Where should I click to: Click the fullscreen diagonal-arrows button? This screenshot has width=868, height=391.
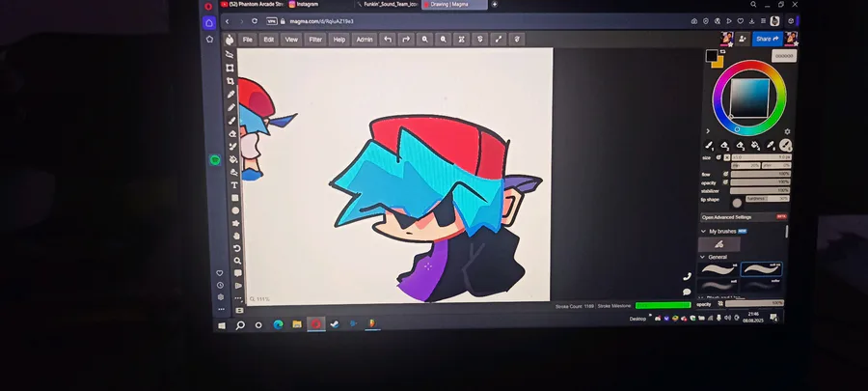click(x=499, y=40)
